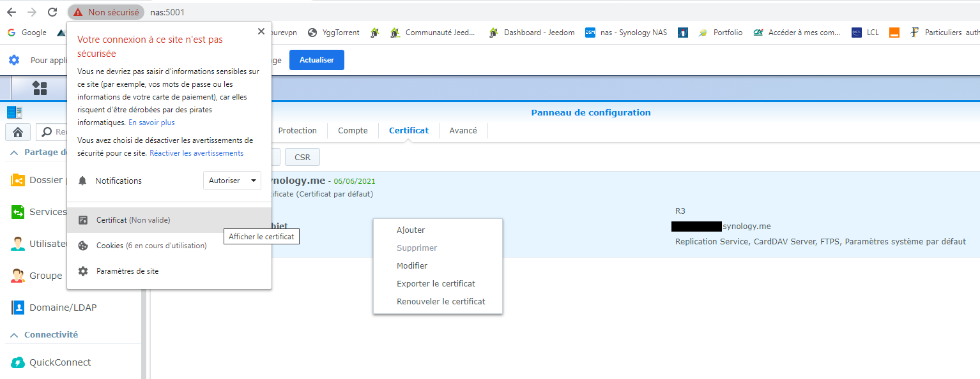Click the cookie icon in the popup
Viewport: 980px width, 379px height.
coord(83,246)
